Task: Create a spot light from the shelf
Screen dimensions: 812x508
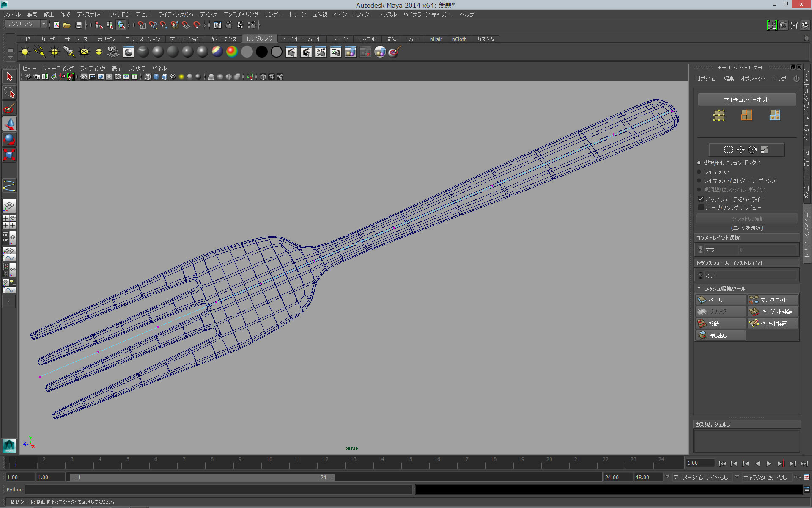Action: (69, 52)
